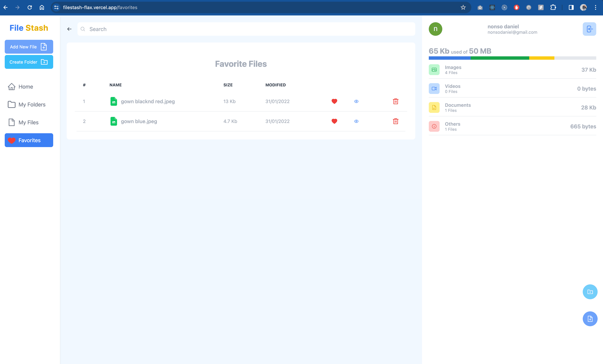Screen dimensions: 603x364
Task: Bookmark page with browser star icon
Action: [x=463, y=7]
